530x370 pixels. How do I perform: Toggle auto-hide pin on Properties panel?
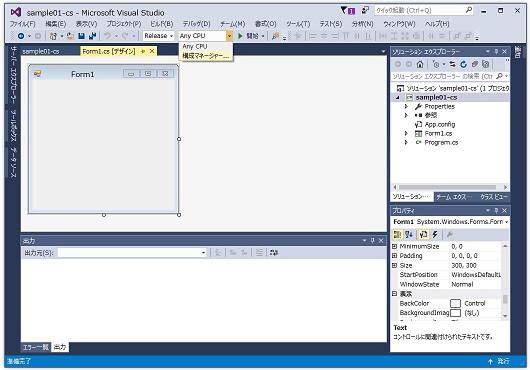[x=496, y=211]
